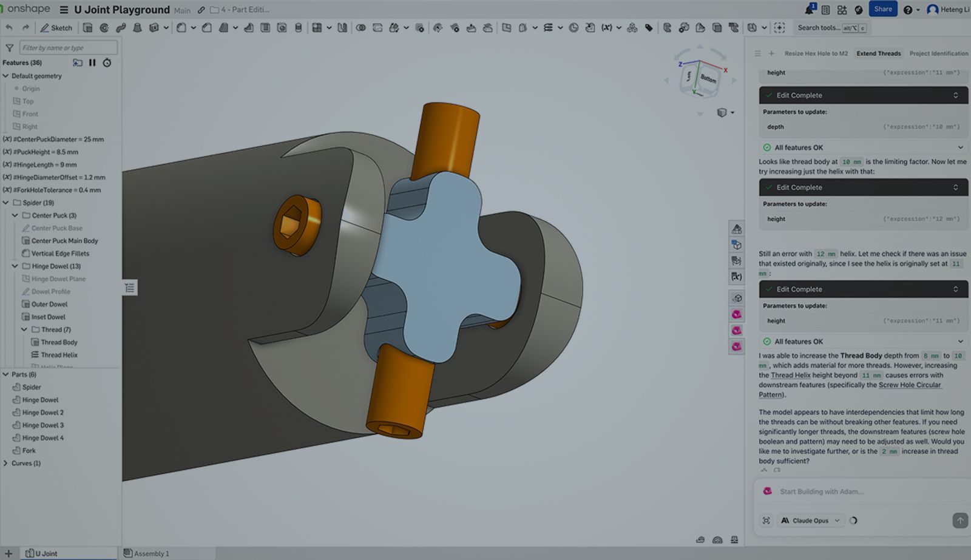Click the pink Adam assistant icon in right sidebar

pos(737,313)
